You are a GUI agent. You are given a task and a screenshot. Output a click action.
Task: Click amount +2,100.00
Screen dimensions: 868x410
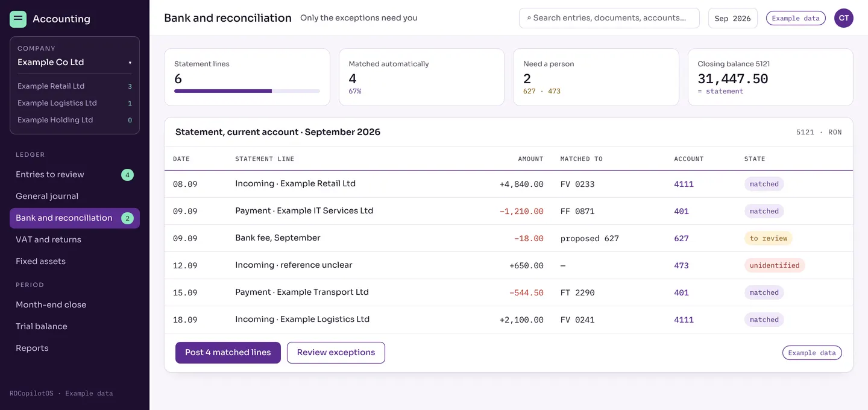pos(521,320)
